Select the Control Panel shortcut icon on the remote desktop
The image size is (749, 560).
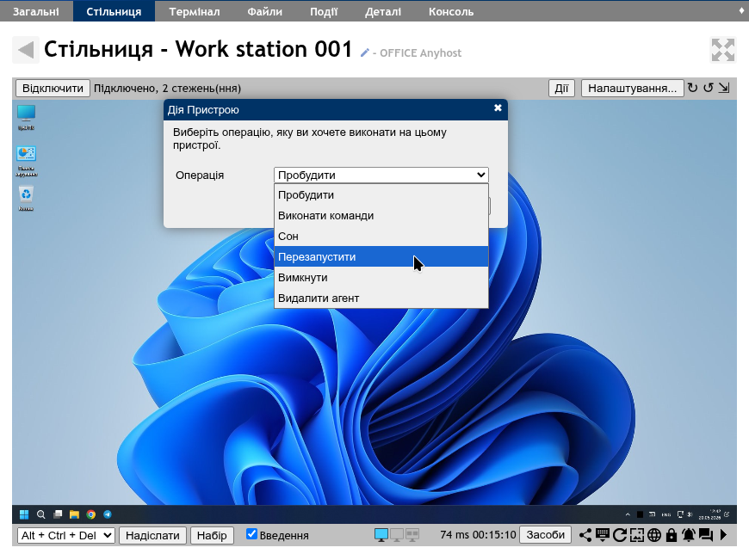click(x=26, y=161)
